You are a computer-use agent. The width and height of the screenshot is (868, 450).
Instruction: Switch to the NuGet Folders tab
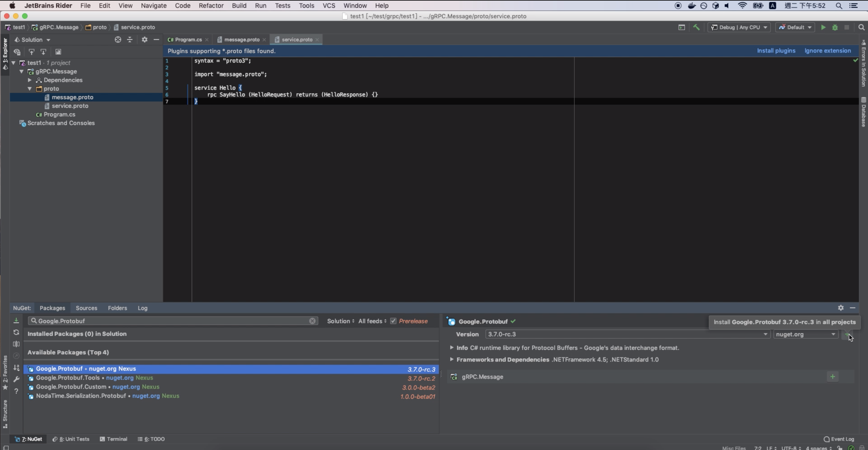[x=117, y=308]
